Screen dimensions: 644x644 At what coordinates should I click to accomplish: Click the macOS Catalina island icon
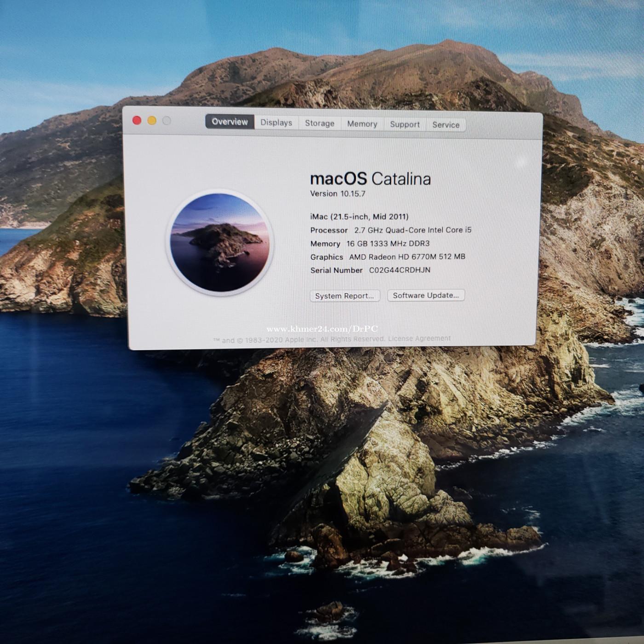click(x=220, y=242)
